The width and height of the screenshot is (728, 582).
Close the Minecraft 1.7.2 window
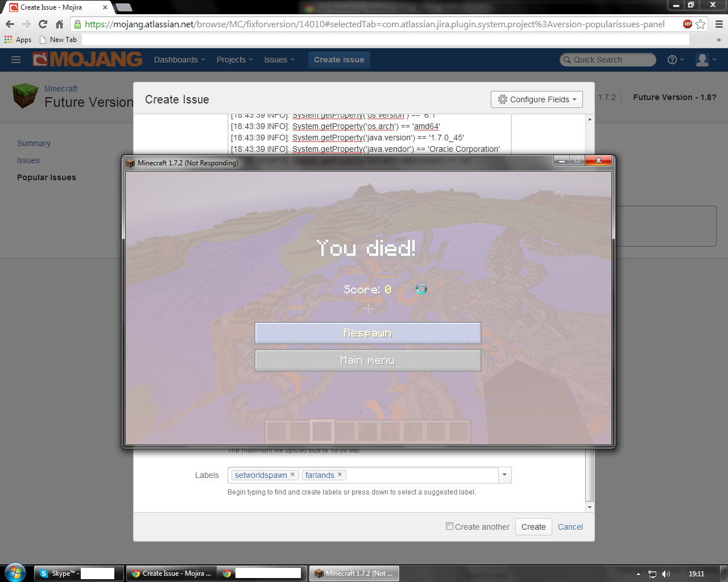pos(598,161)
